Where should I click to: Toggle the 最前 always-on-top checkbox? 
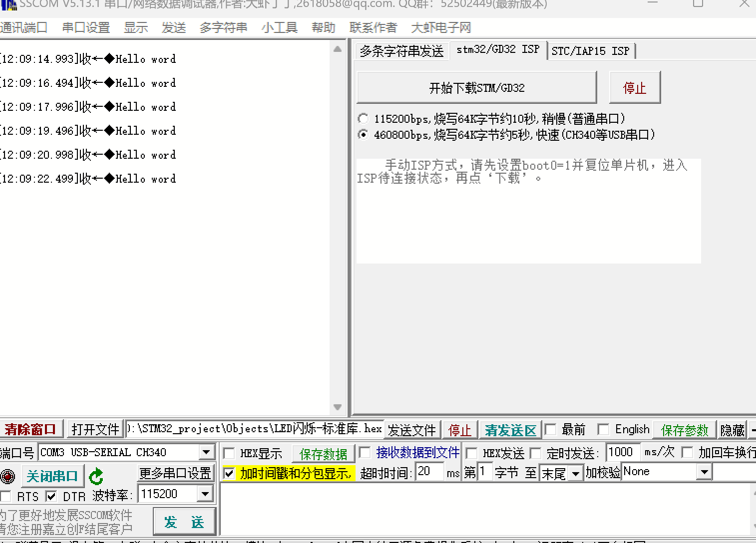pyautogui.click(x=550, y=430)
